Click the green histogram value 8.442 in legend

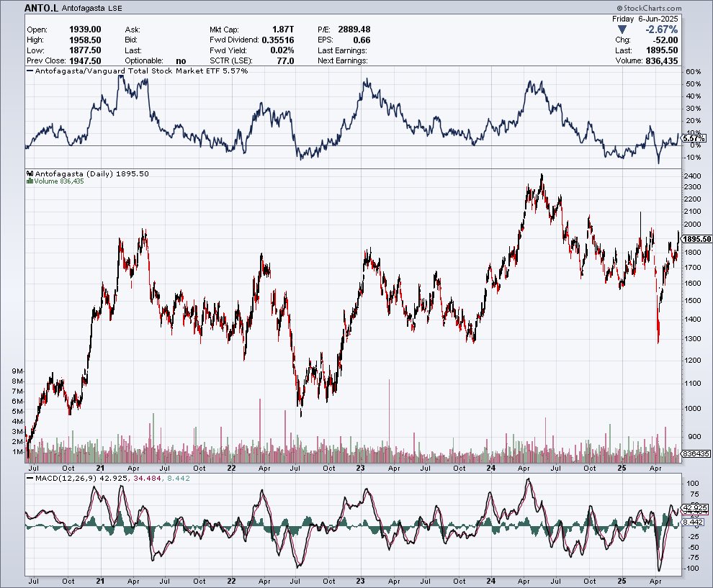(x=179, y=478)
